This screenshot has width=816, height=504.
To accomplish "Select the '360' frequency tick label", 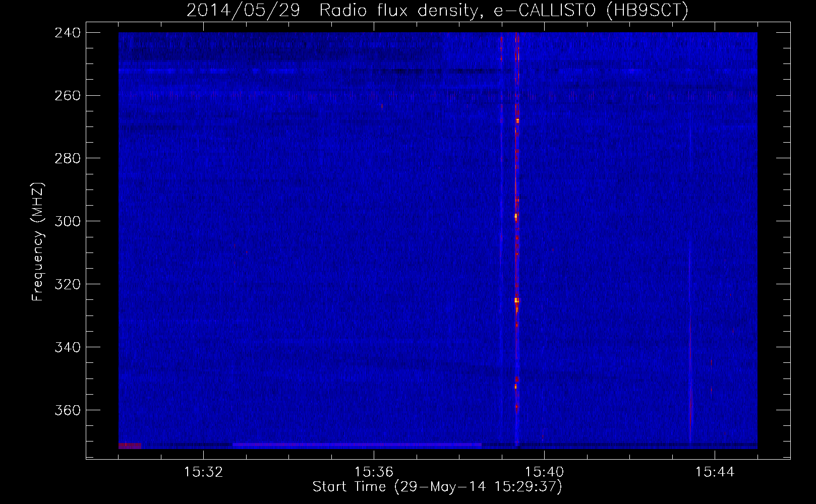I will (x=68, y=411).
